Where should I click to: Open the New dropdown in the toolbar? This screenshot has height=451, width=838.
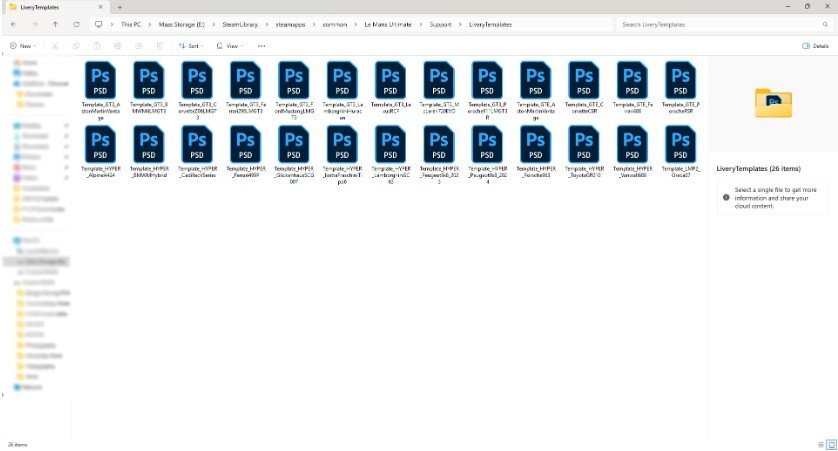coord(22,46)
